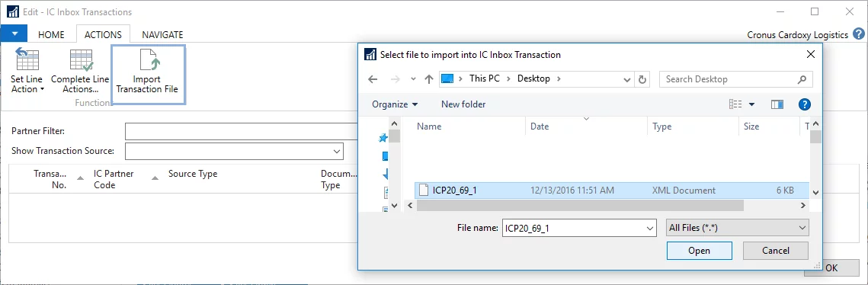Expand the Show Transaction Source dropdown
This screenshot has height=285, width=868.
(234, 151)
